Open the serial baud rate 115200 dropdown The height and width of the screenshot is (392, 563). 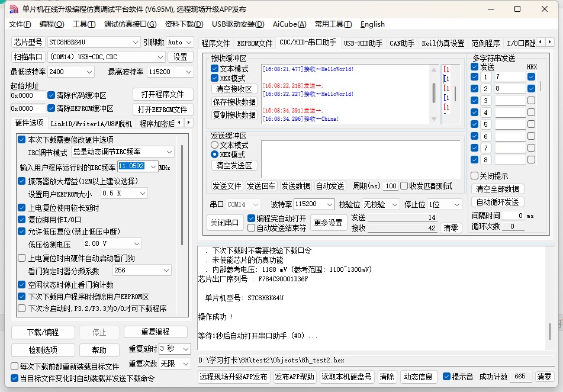tap(314, 204)
